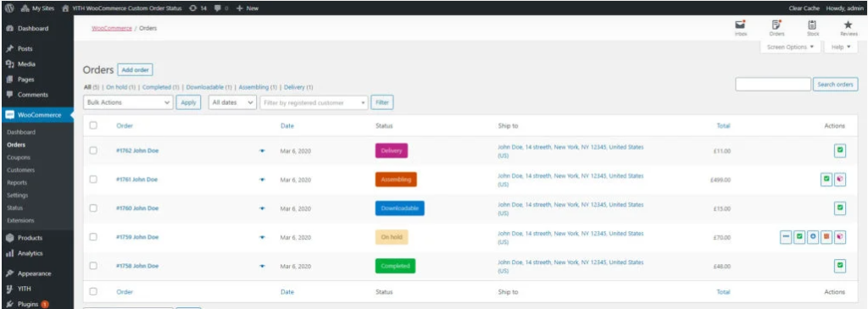The height and width of the screenshot is (309, 868).
Task: Preview order #1760 with the eye icon
Action: 263,208
